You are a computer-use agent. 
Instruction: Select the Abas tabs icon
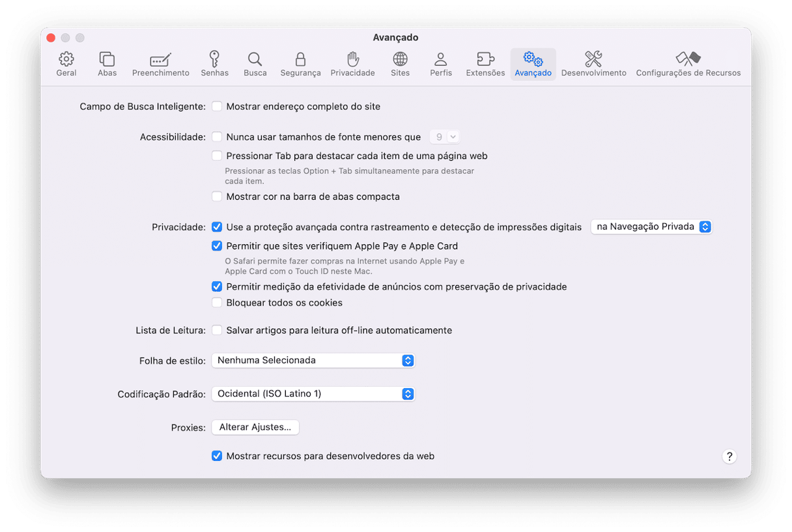pos(107,59)
